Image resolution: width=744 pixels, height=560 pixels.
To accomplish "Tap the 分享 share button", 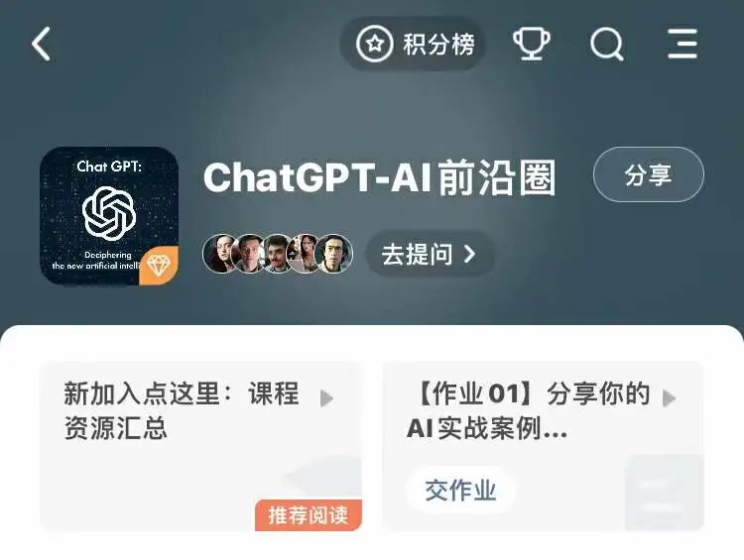I will [x=648, y=174].
